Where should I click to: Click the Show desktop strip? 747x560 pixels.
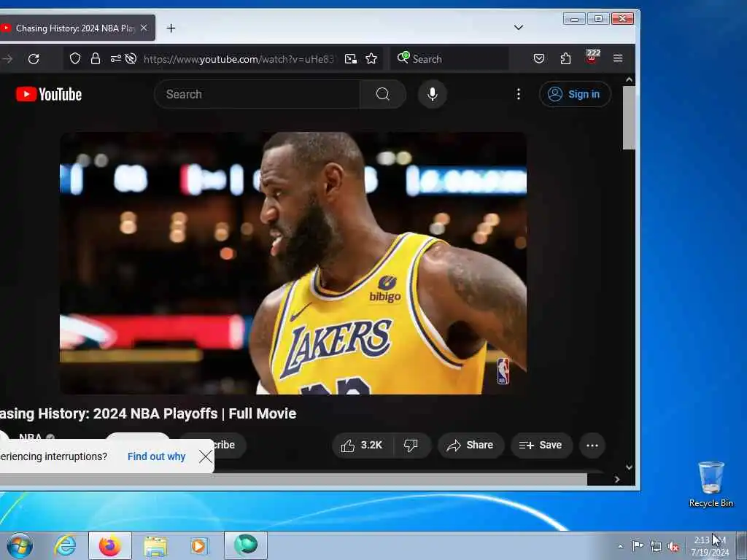(x=742, y=545)
